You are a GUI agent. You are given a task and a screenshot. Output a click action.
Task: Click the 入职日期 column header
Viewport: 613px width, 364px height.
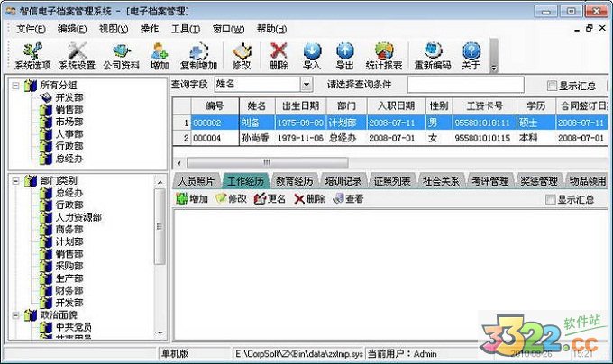(396, 105)
